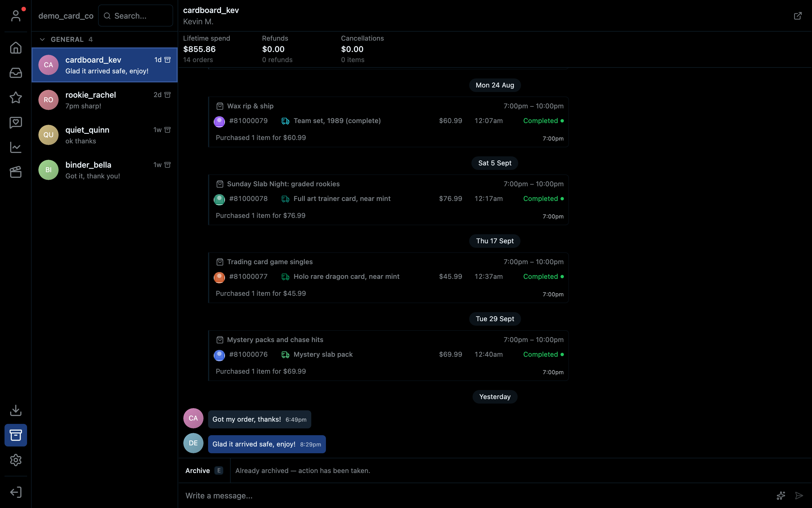Viewport: 812px width, 508px height.
Task: Click the CA avatar beside Got my order
Action: (x=193, y=418)
